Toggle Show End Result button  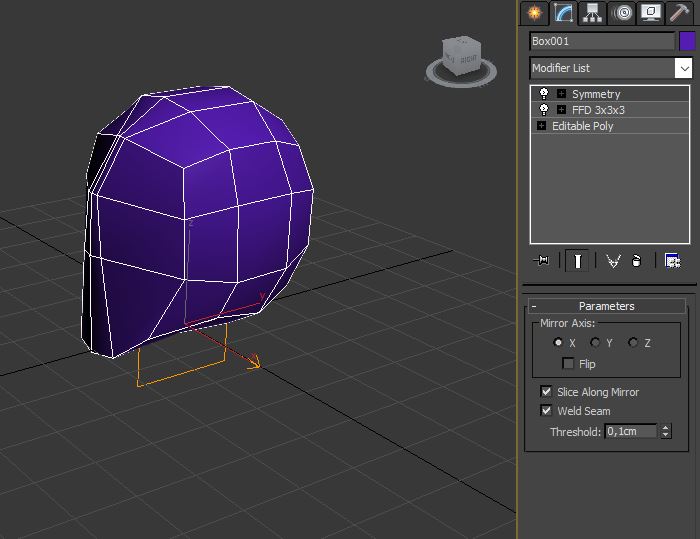576,261
